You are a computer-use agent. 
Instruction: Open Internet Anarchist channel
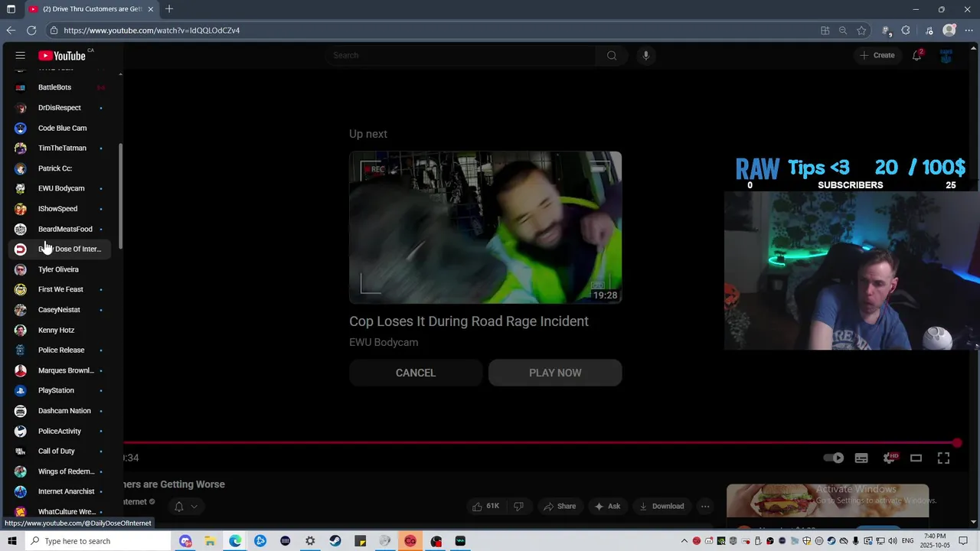pos(60,491)
